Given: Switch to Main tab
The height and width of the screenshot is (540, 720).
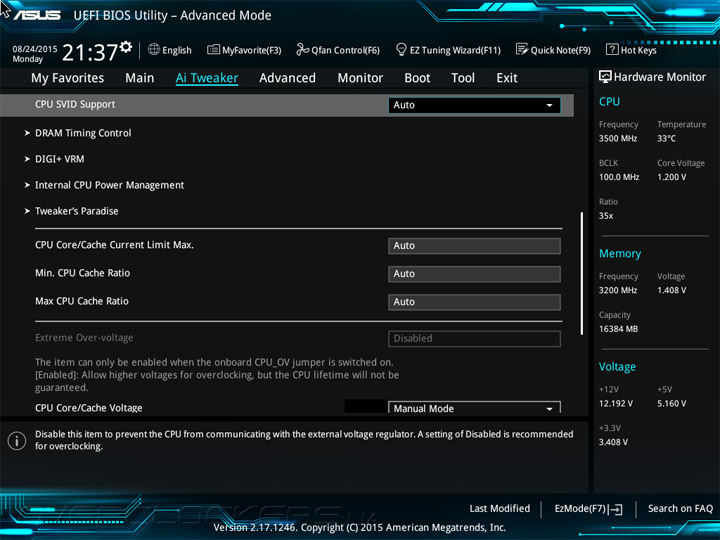Looking at the screenshot, I should [140, 78].
